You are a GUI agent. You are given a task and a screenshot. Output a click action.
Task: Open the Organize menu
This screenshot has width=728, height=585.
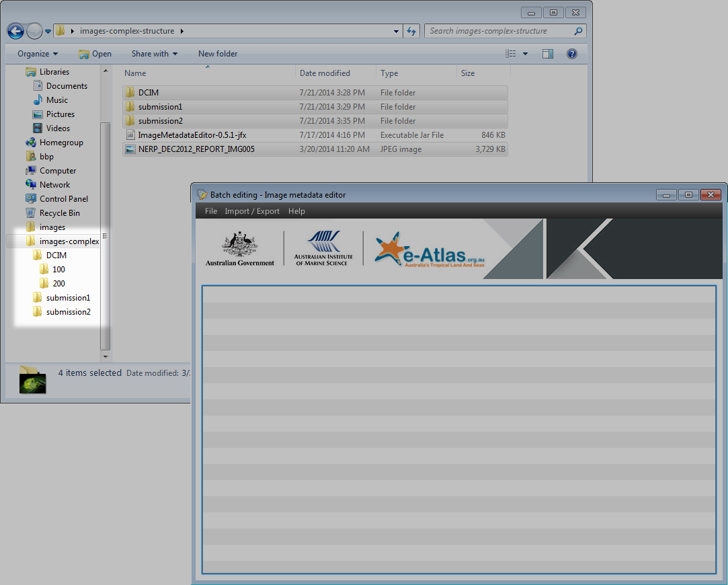click(x=38, y=54)
